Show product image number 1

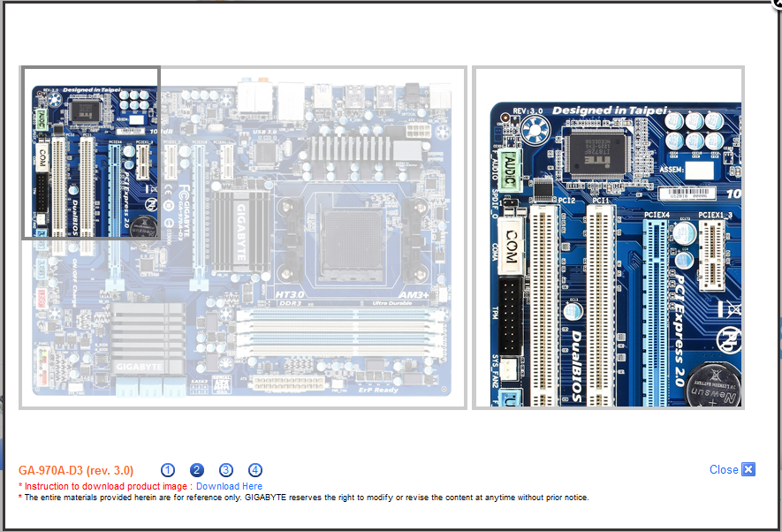point(168,470)
